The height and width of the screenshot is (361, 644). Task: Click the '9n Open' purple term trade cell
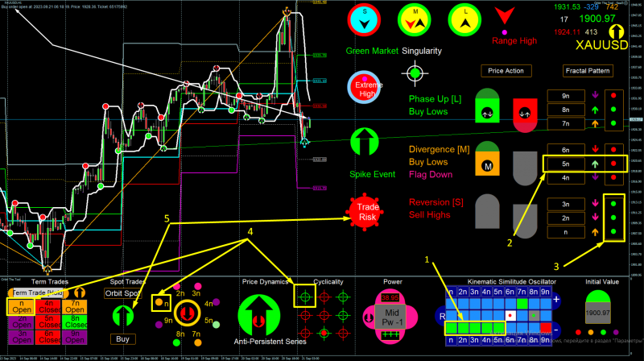(75, 337)
